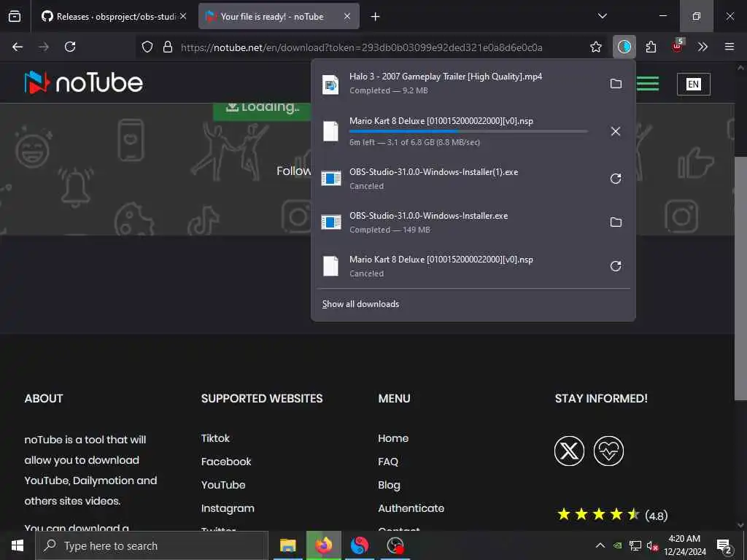Open Authenticate in footer menu
The image size is (747, 560).
click(411, 508)
